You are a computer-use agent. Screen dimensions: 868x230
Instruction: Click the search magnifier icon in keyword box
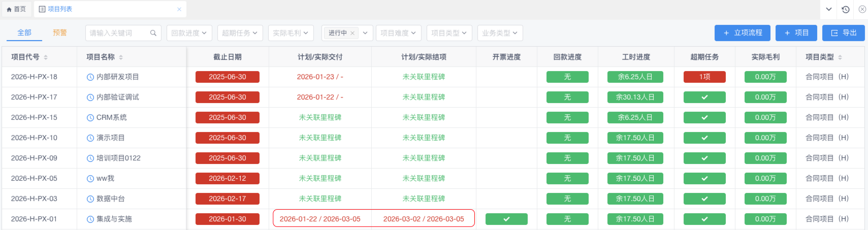(x=153, y=33)
